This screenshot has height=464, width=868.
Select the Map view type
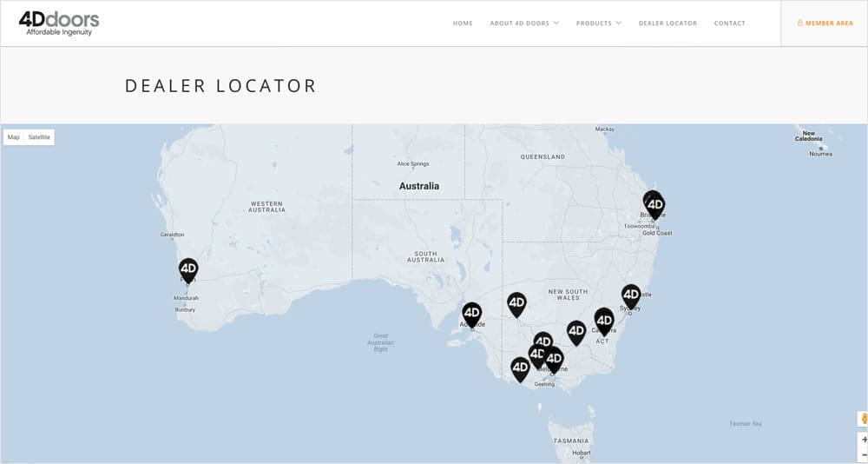(x=14, y=137)
